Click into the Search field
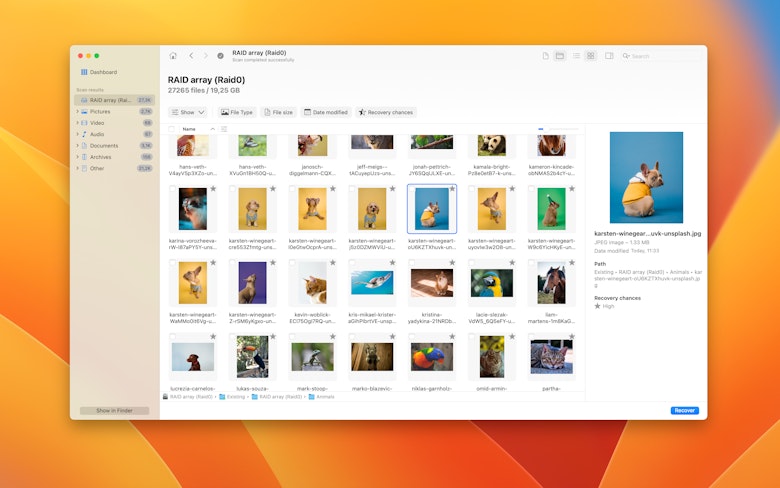 tap(660, 56)
